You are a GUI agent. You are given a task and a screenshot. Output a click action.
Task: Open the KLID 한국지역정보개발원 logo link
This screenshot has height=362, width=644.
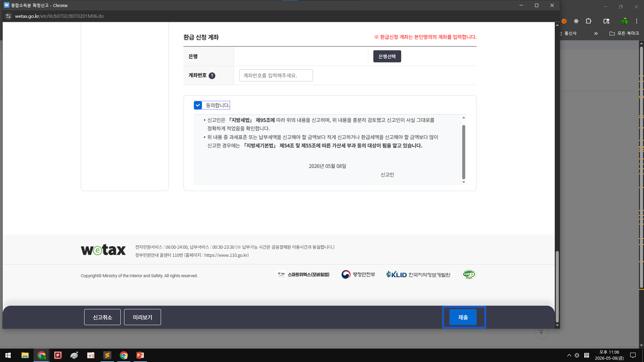[418, 274]
